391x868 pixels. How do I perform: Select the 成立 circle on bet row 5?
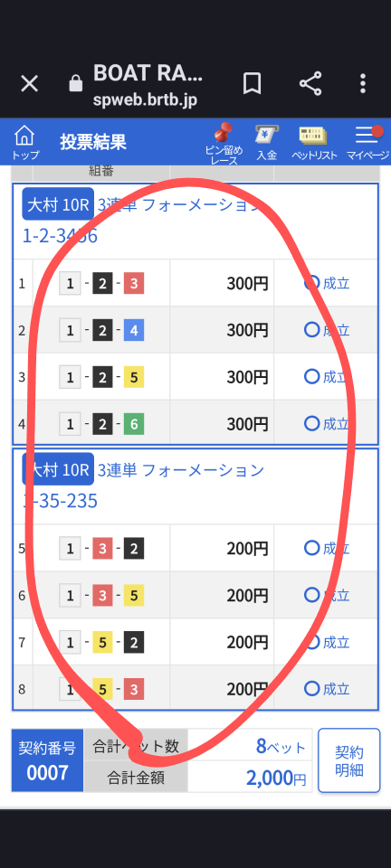click(x=312, y=548)
